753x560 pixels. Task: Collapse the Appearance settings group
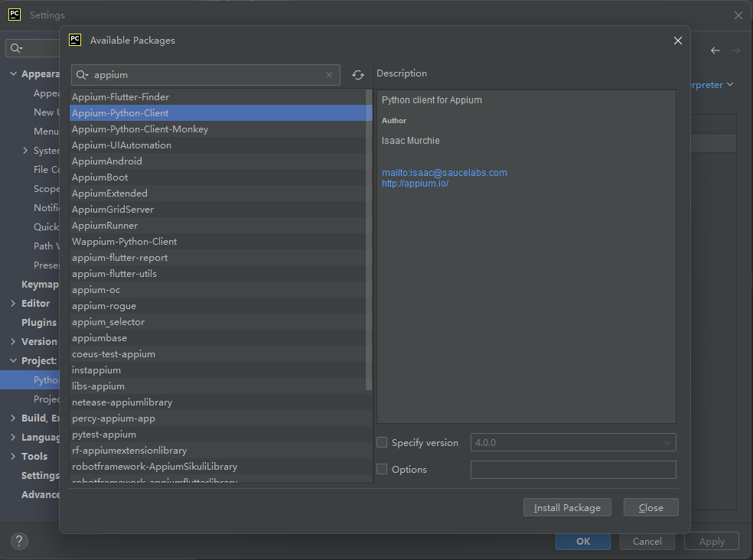pyautogui.click(x=14, y=74)
